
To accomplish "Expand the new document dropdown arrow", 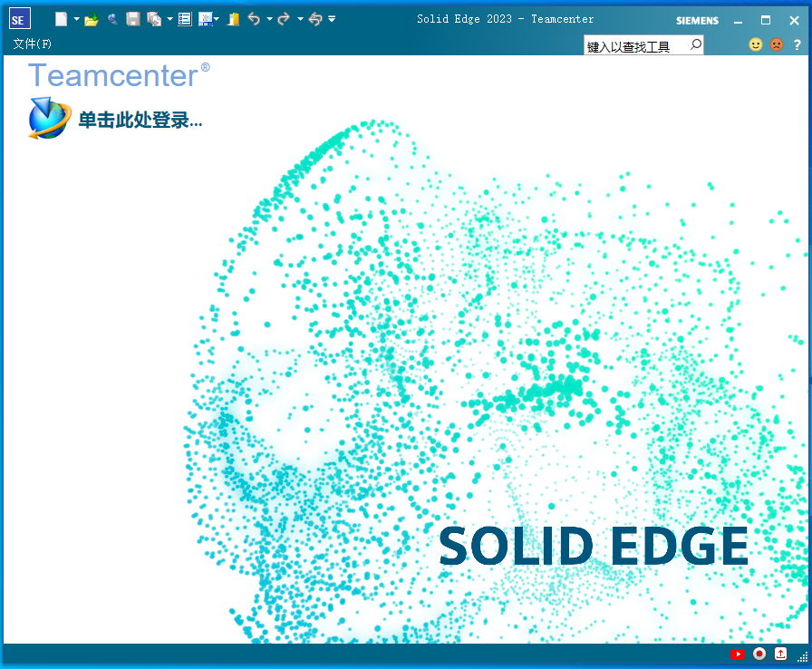I will pos(76,19).
